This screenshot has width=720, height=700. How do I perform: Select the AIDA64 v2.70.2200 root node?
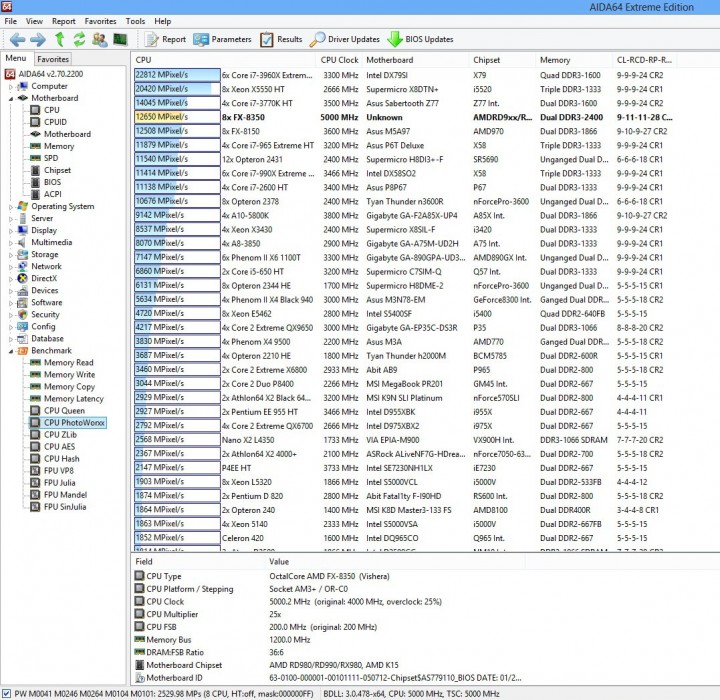51,74
